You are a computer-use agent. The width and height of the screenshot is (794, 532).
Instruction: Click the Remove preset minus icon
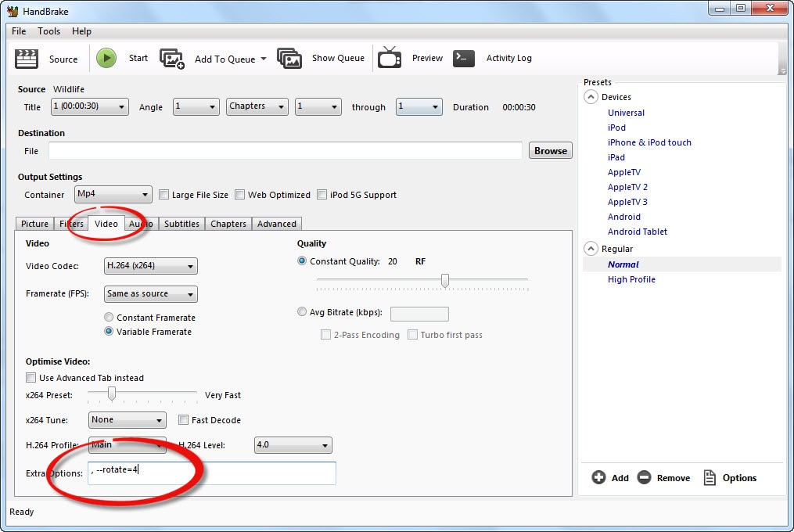644,477
